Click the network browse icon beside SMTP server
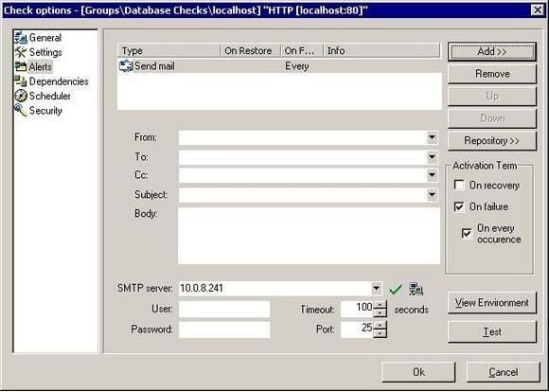The image size is (549, 392). (x=416, y=289)
